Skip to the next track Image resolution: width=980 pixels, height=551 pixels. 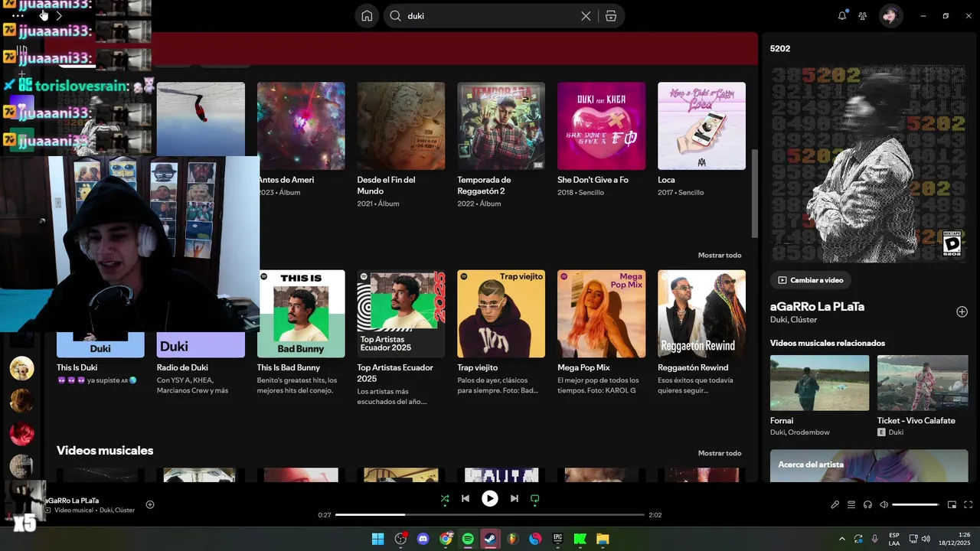[x=514, y=499]
